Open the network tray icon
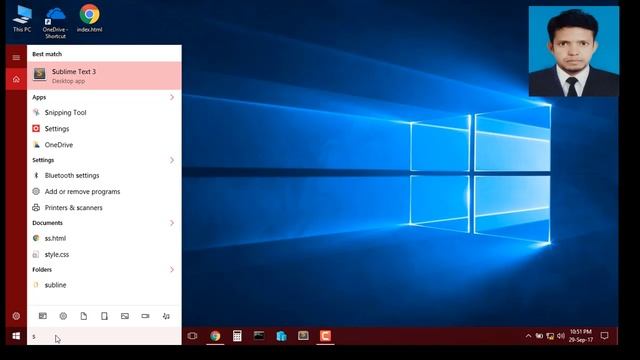640x360 pixels. point(550,336)
